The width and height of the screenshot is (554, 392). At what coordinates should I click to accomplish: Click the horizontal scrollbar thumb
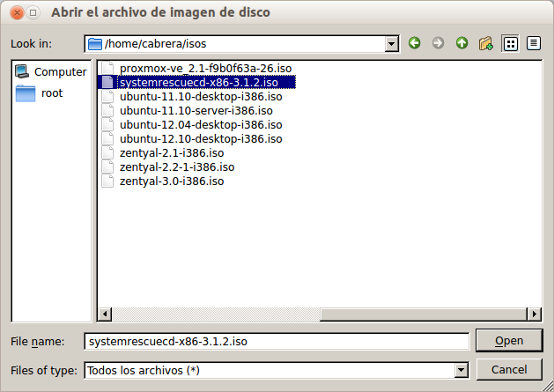coord(424,314)
